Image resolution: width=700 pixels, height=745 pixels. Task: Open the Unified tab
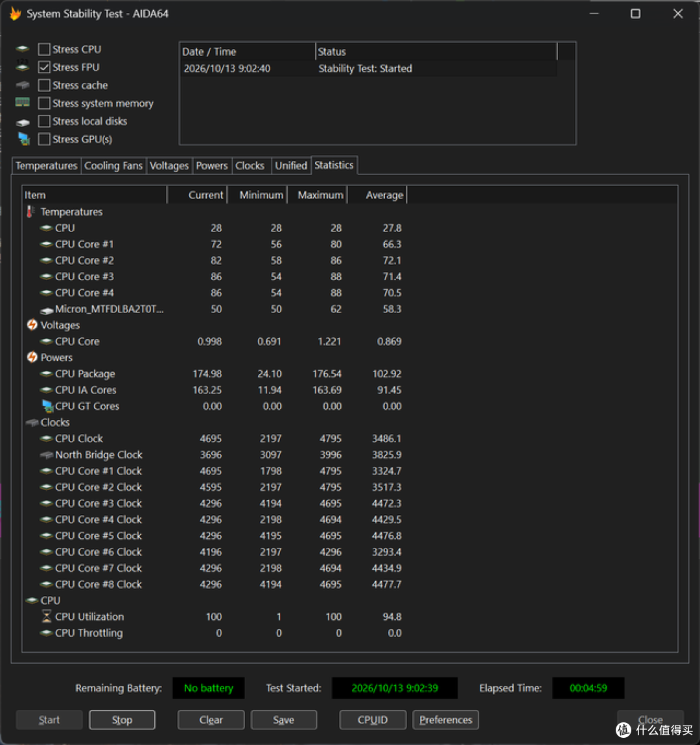tap(291, 166)
